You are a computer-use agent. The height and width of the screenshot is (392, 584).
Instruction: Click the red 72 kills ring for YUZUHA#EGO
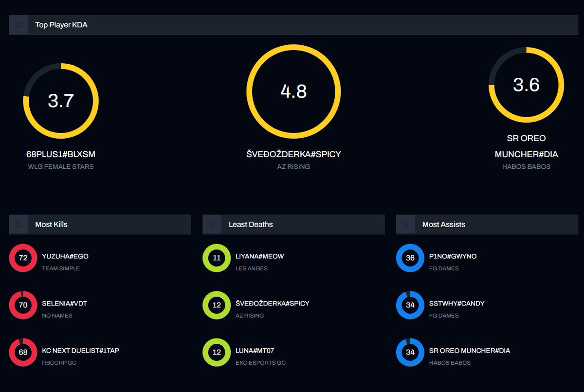pyautogui.click(x=23, y=258)
